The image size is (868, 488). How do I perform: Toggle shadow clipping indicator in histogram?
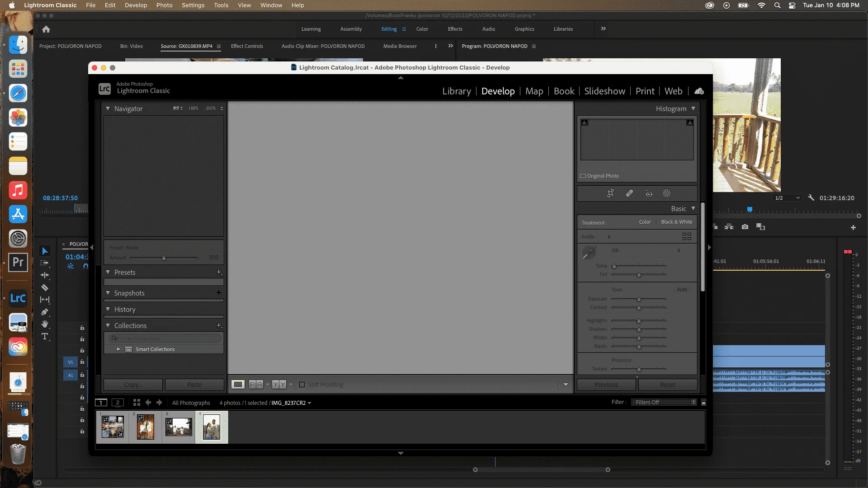pyautogui.click(x=585, y=122)
